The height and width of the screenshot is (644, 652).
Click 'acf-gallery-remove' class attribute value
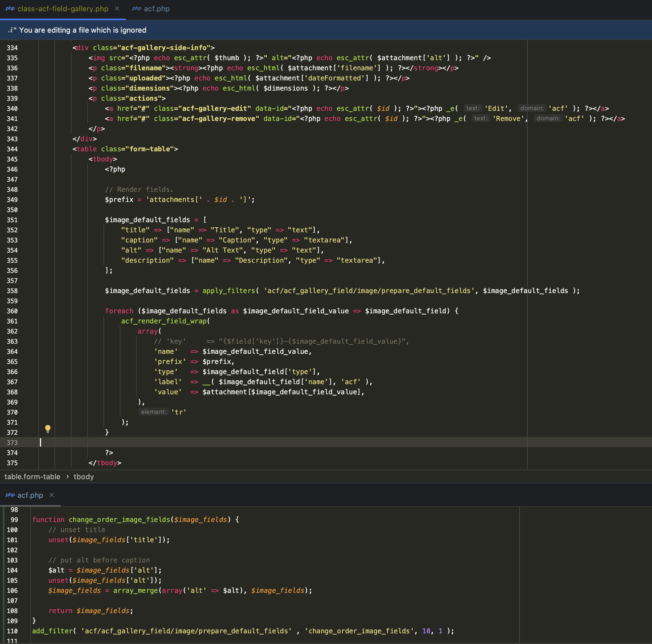click(x=219, y=119)
